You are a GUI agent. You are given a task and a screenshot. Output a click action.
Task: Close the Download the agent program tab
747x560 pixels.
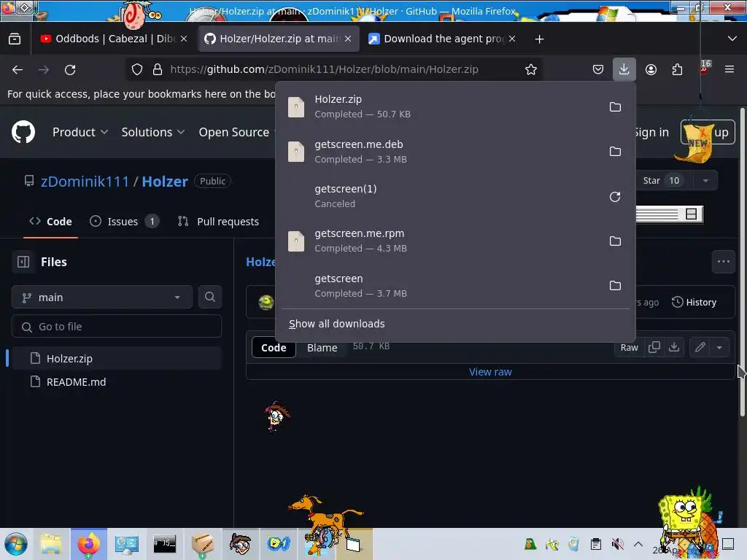pyautogui.click(x=512, y=39)
